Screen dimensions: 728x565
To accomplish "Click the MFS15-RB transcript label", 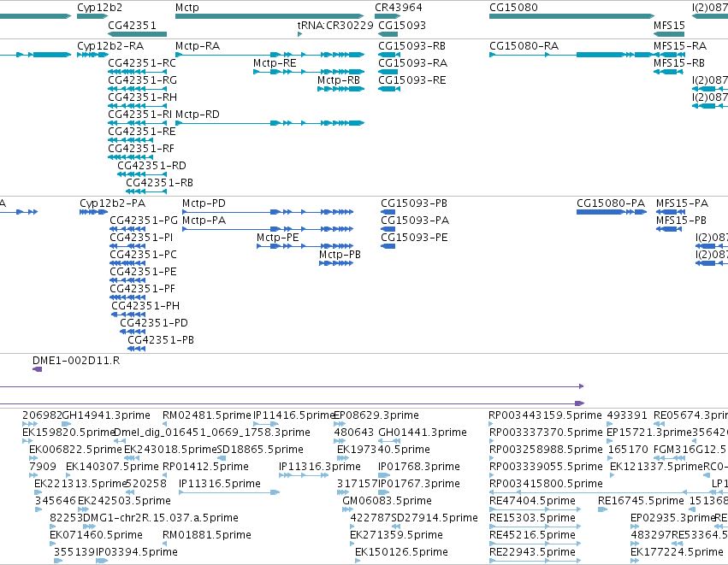I will pos(679,63).
